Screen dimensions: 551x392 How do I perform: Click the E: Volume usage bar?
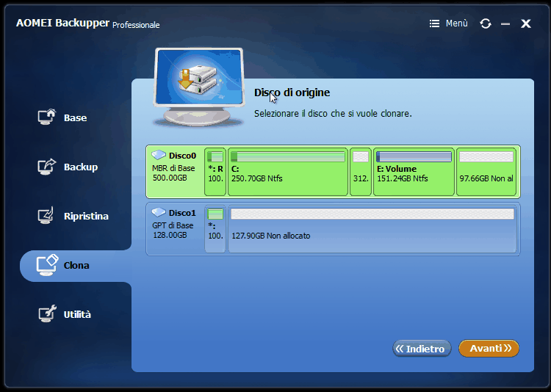tap(414, 156)
